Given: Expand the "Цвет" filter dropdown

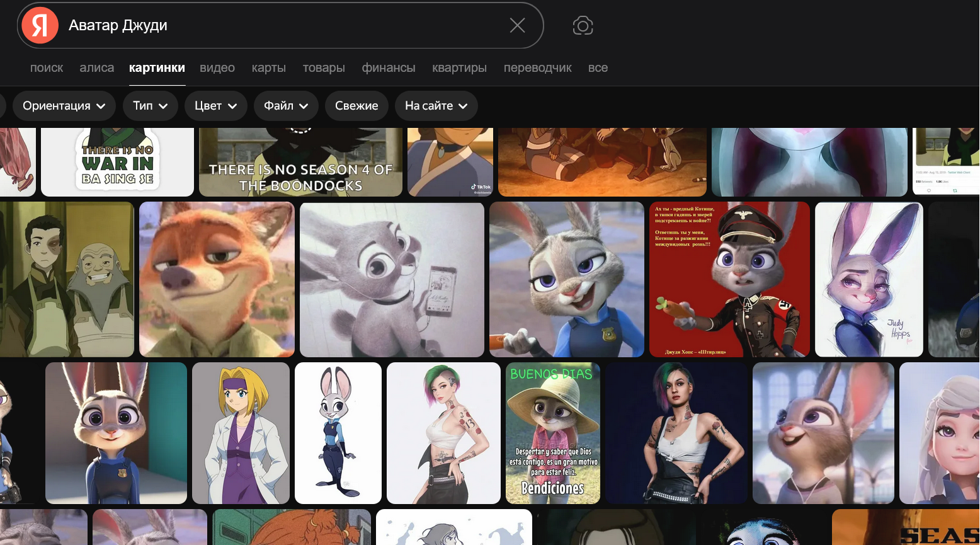Looking at the screenshot, I should [216, 106].
